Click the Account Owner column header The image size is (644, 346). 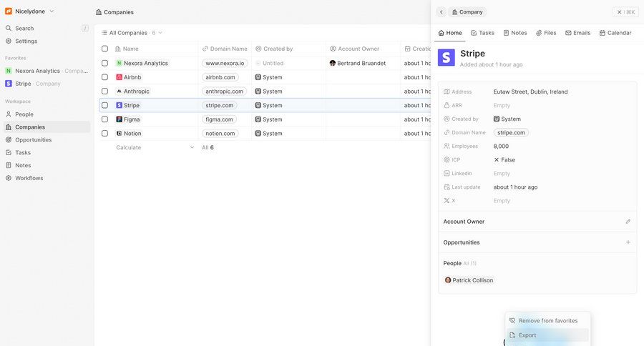pos(363,49)
